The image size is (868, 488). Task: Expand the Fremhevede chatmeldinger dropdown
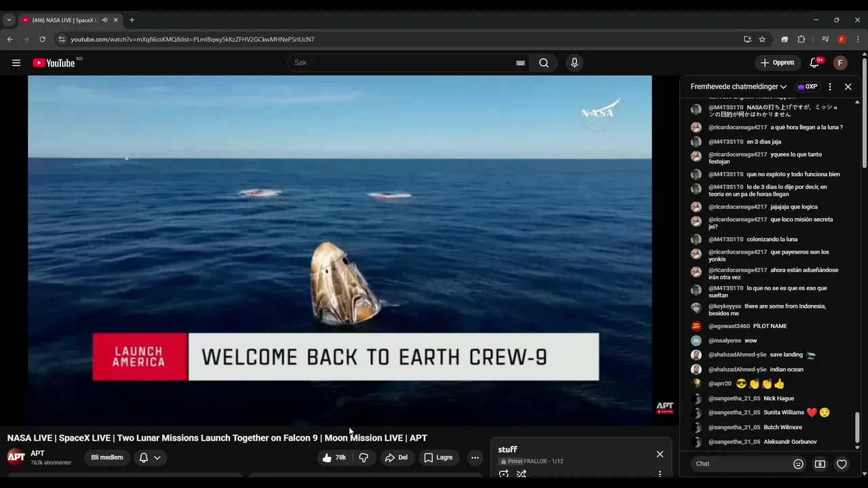click(x=738, y=87)
